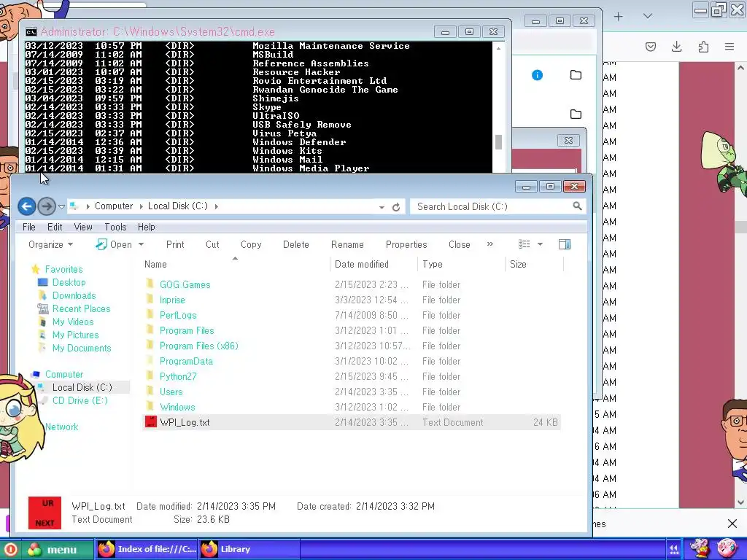Viewport: 747px width, 560px height.
Task: Show more toolbar commands chevron
Action: pyautogui.click(x=490, y=244)
